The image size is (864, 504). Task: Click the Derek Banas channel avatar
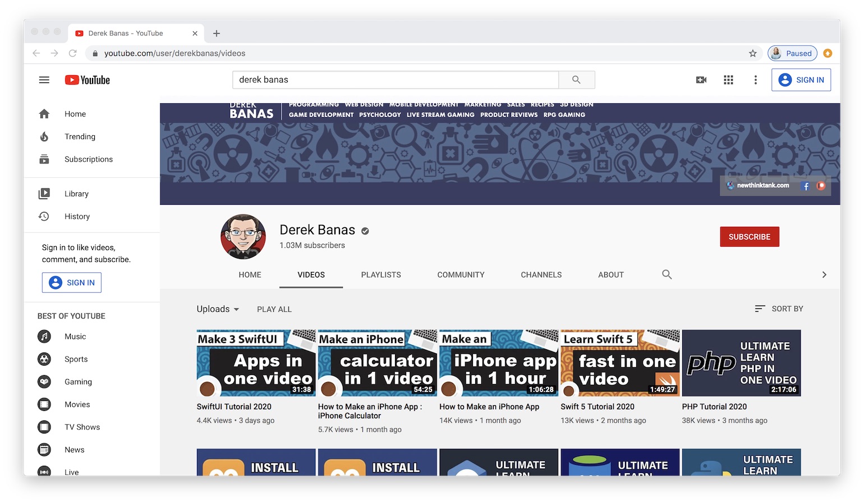click(243, 237)
